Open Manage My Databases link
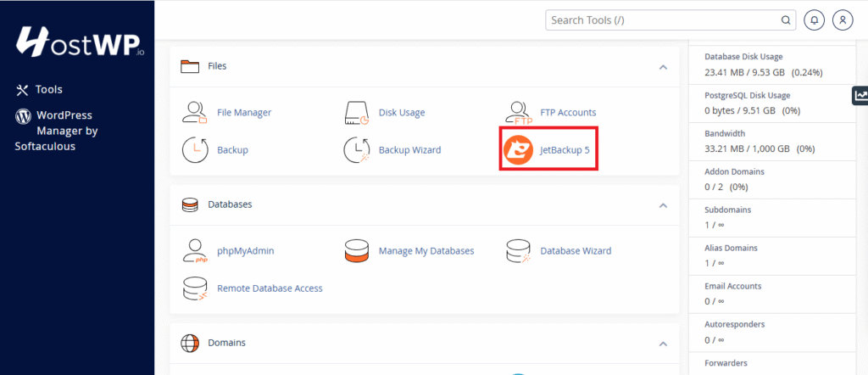 (x=426, y=251)
